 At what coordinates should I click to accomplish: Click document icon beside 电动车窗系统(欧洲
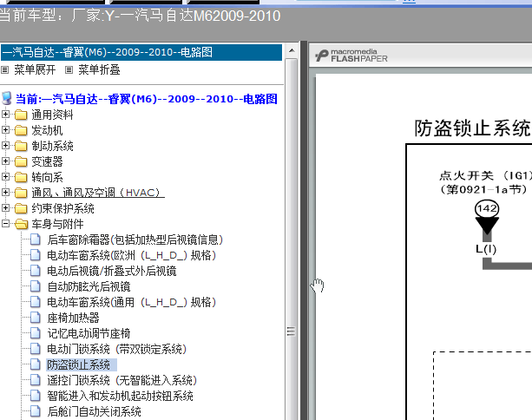(36, 255)
